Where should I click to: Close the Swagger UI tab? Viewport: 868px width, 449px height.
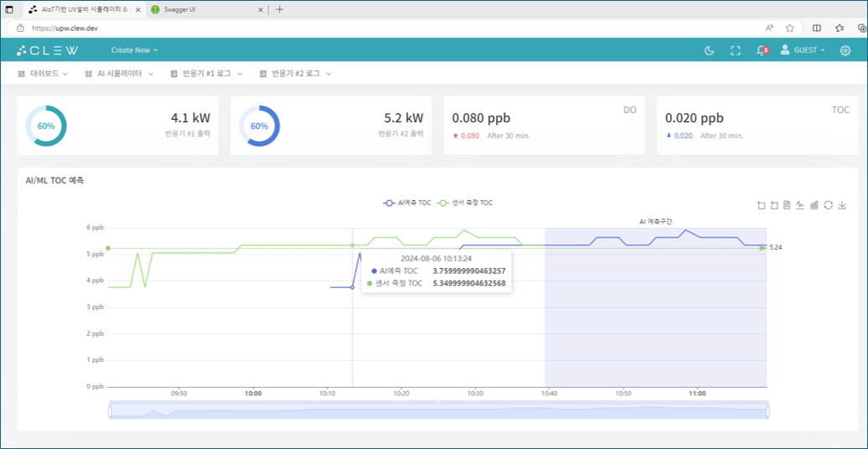[261, 9]
